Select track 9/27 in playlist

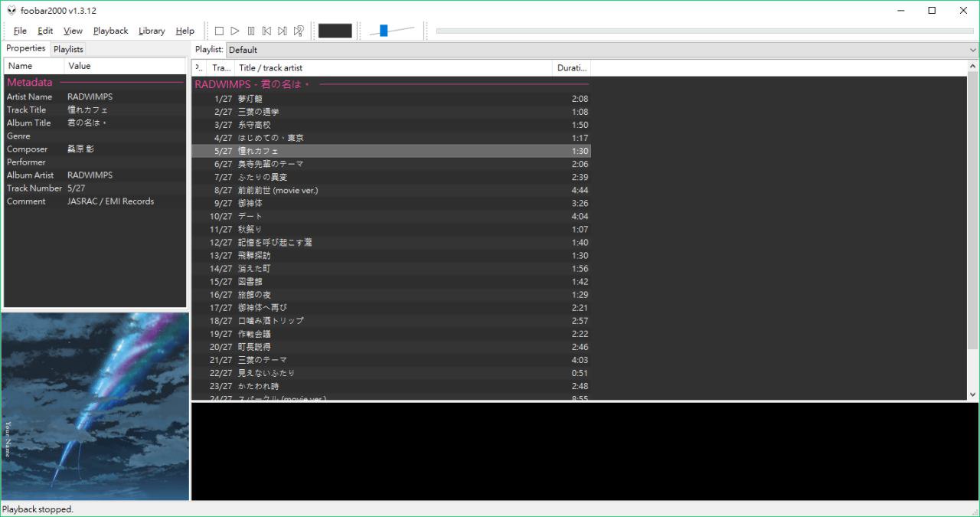[x=391, y=203]
